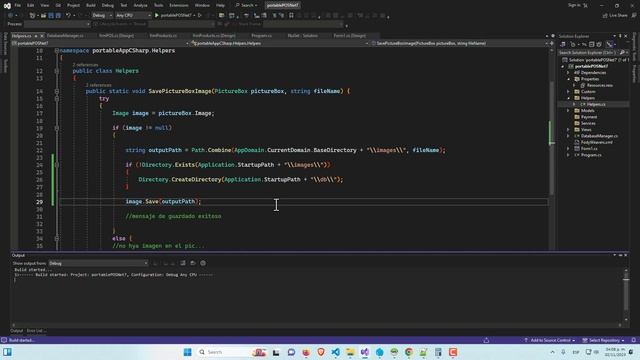Open File Explorer from the taskbar
The height and width of the screenshot is (360, 640).
(350, 352)
